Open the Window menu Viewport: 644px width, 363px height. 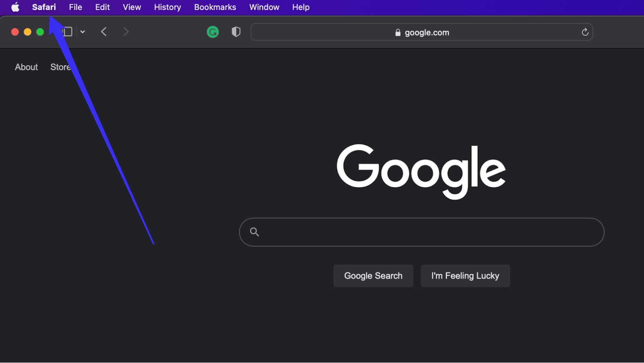tap(264, 7)
